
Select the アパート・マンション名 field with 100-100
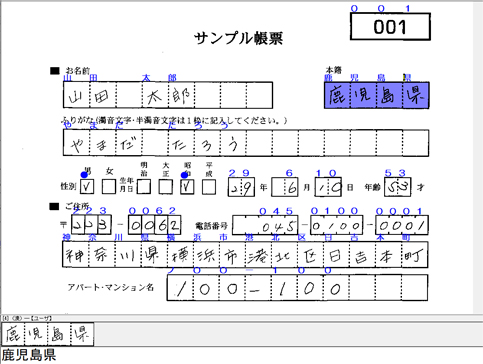pos(297,288)
